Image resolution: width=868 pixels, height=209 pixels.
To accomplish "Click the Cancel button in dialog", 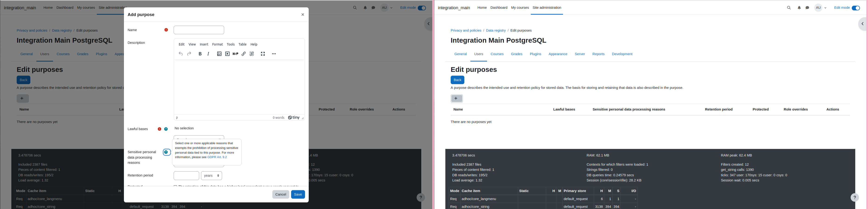I will (x=281, y=194).
